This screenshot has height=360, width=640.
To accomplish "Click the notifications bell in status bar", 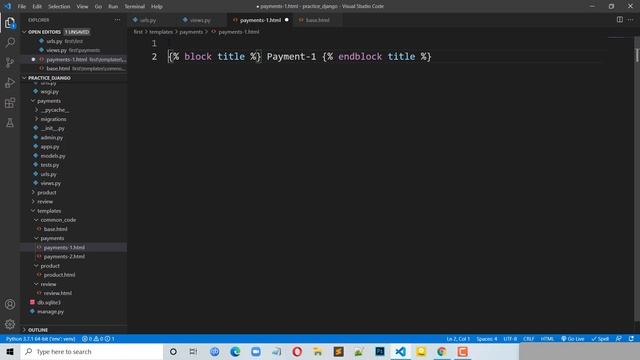I will point(631,339).
